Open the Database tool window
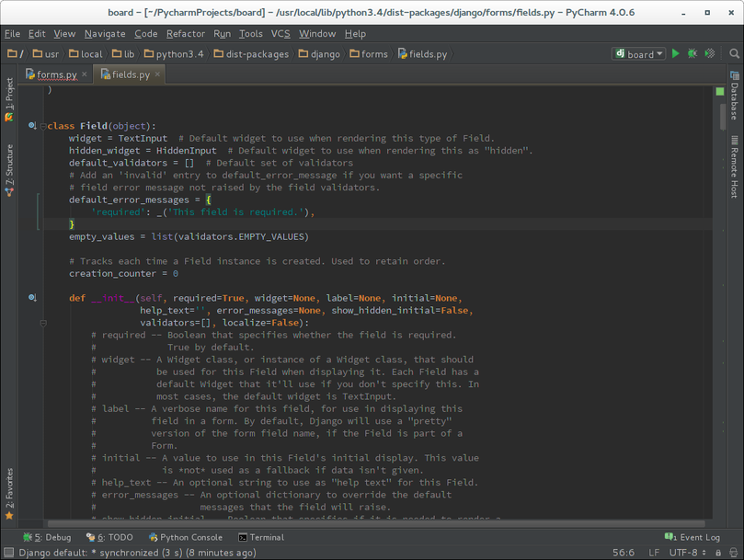Viewport: 744px width, 560px height. click(x=735, y=95)
